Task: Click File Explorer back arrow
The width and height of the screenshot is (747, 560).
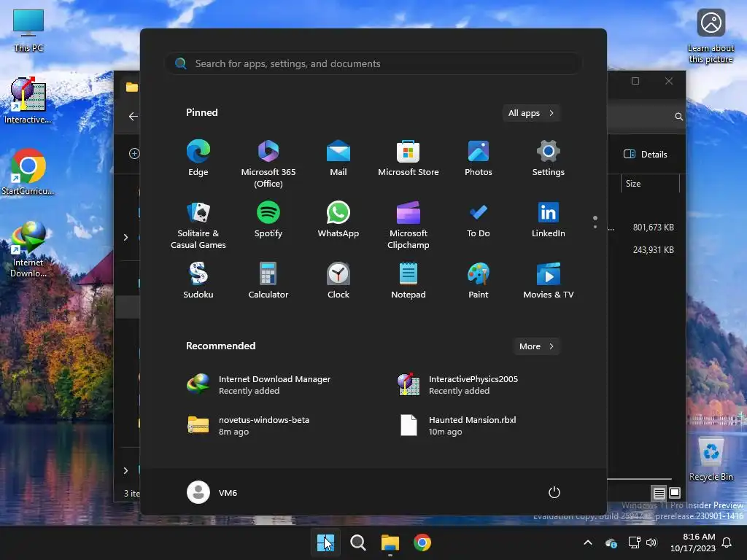Action: point(133,116)
